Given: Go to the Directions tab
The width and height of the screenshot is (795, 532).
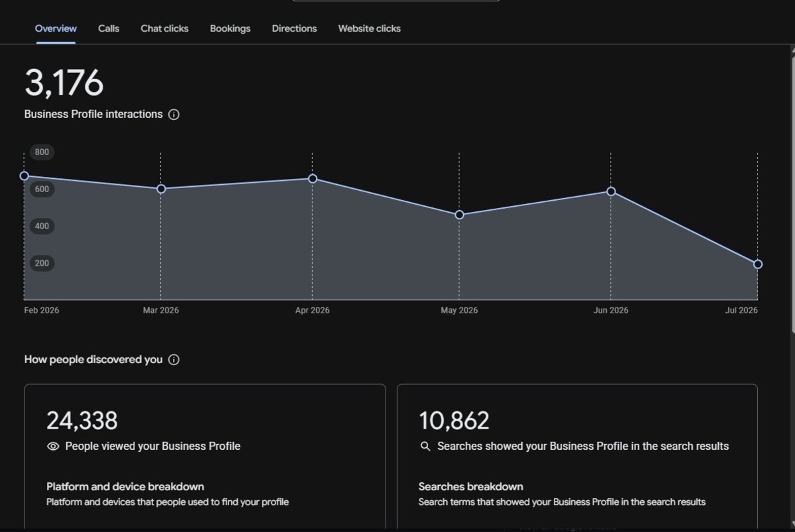Looking at the screenshot, I should coord(294,28).
